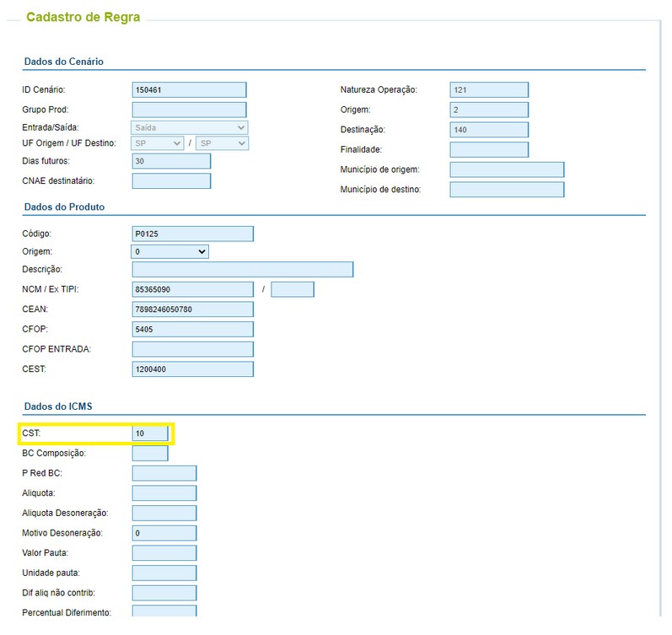Focus the Descrição input field
The width and height of the screenshot is (672, 635).
pos(243,270)
